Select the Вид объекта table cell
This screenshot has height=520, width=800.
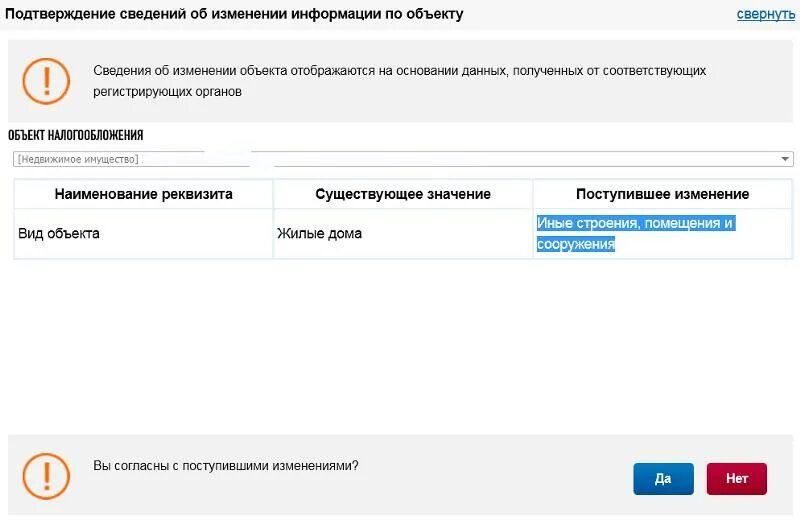tap(143, 234)
